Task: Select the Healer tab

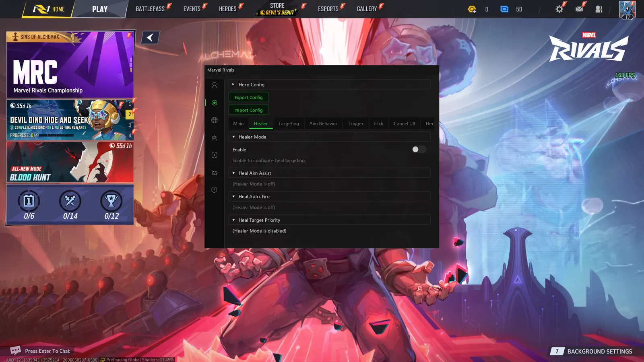Action: coord(261,123)
